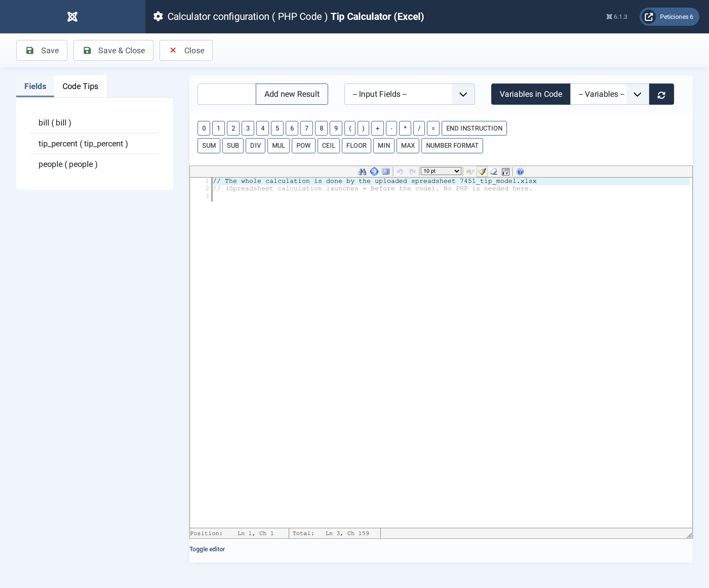The image size is (709, 588).
Task: Open the Input Fields dropdown
Action: (x=410, y=94)
